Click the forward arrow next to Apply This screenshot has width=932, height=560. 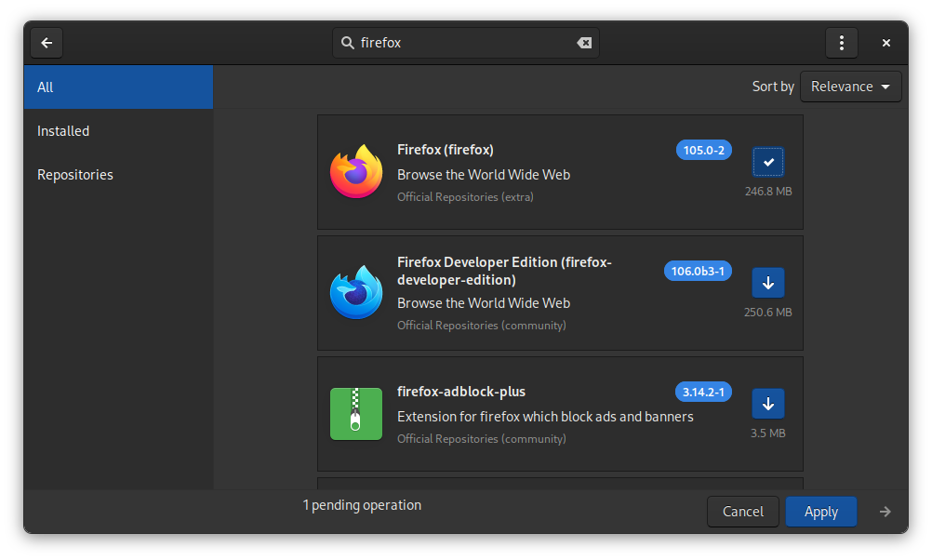(885, 511)
